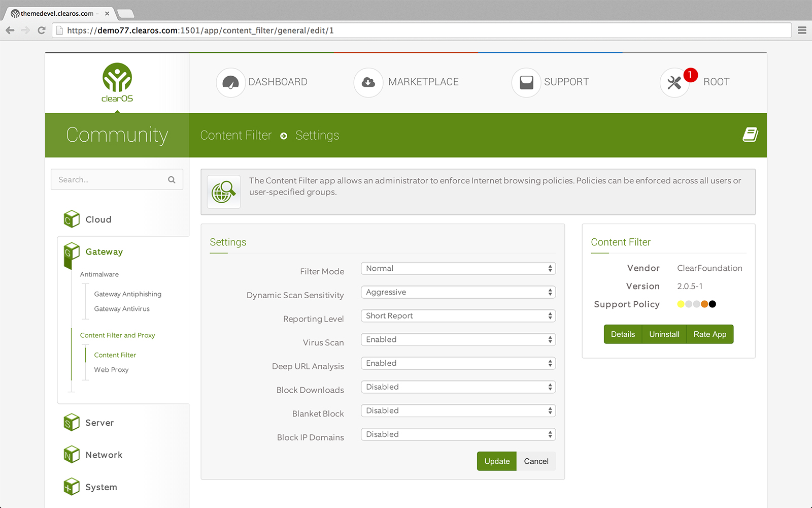Image resolution: width=812 pixels, height=508 pixels.
Task: Click the clearOS logo
Action: pos(117,82)
